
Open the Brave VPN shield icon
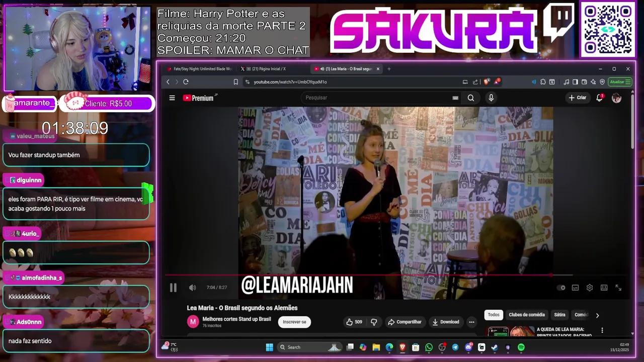(602, 82)
